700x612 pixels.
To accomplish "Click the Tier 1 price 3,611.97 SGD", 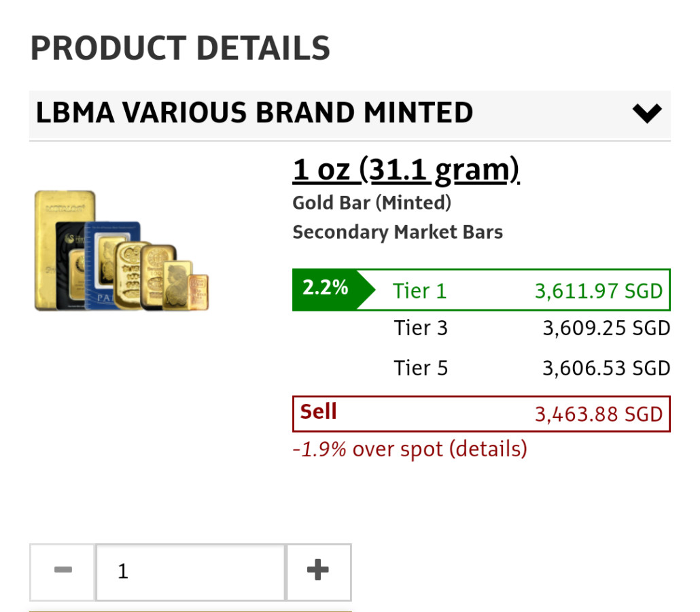I will [598, 291].
